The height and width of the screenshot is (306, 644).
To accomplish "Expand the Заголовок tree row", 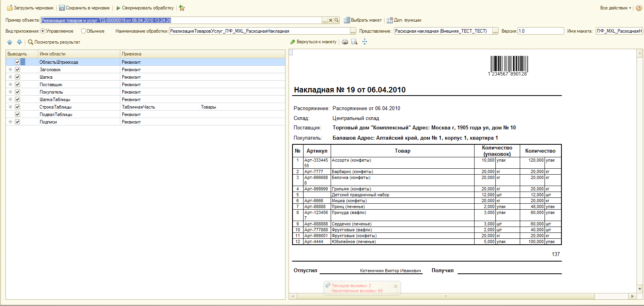I will [x=10, y=70].
